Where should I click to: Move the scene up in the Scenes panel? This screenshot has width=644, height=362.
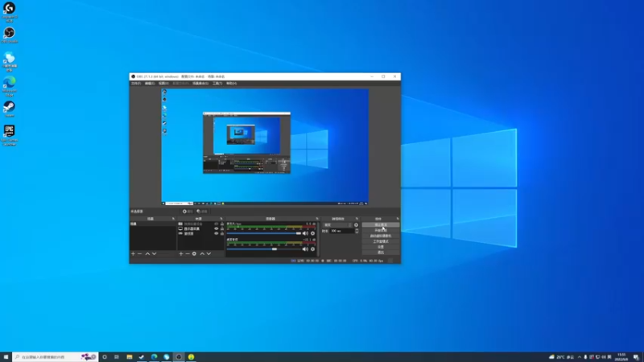(147, 253)
